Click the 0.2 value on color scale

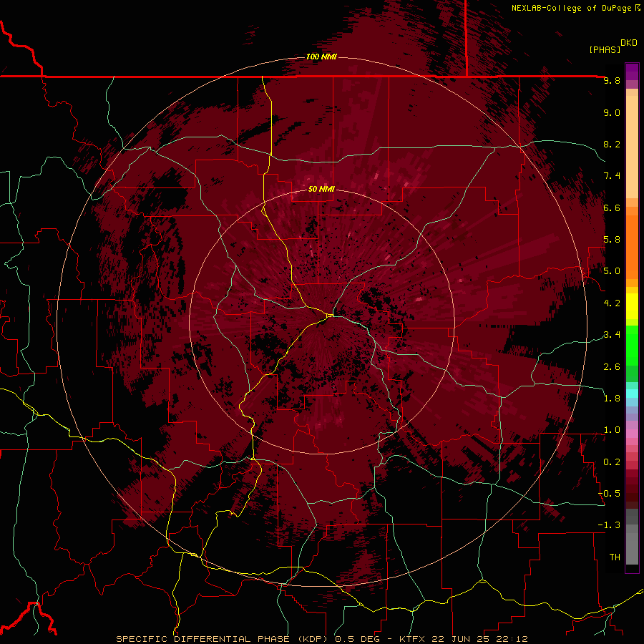click(x=612, y=462)
